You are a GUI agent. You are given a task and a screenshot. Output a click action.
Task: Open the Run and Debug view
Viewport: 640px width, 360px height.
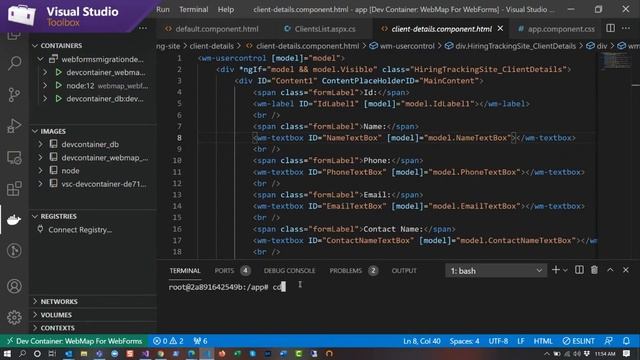[x=15, y=126]
